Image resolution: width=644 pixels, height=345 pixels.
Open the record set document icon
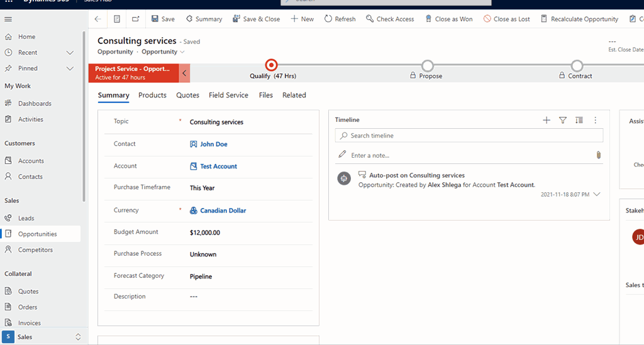click(117, 19)
